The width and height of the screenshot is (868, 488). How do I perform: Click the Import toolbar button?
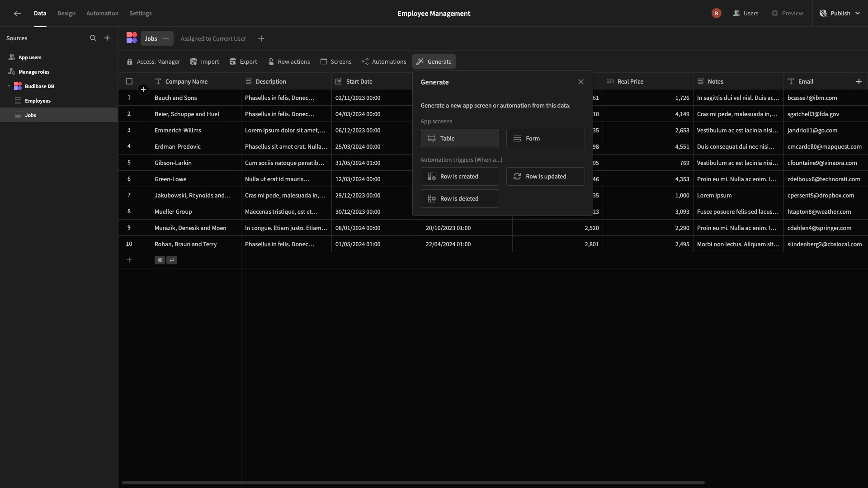coord(205,61)
